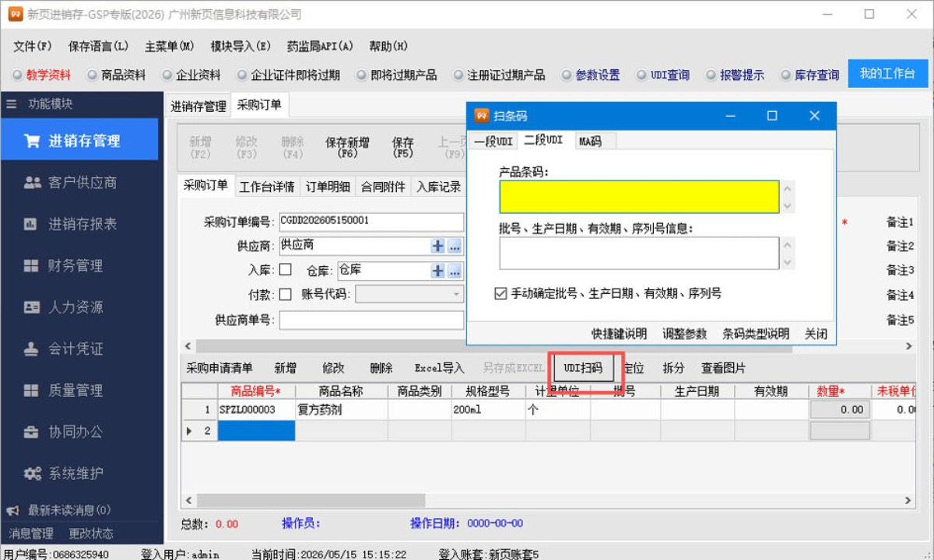Open the 保存语言(L) menu
The height and width of the screenshot is (560, 934).
99,46
